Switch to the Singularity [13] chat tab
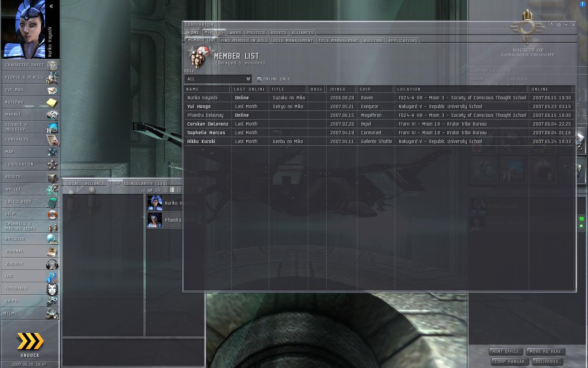 146,184
